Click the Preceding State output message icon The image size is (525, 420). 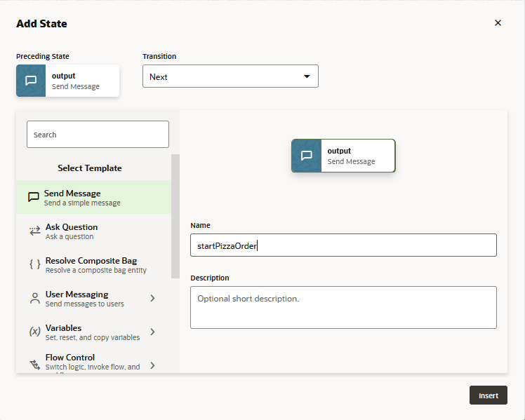[x=31, y=81]
